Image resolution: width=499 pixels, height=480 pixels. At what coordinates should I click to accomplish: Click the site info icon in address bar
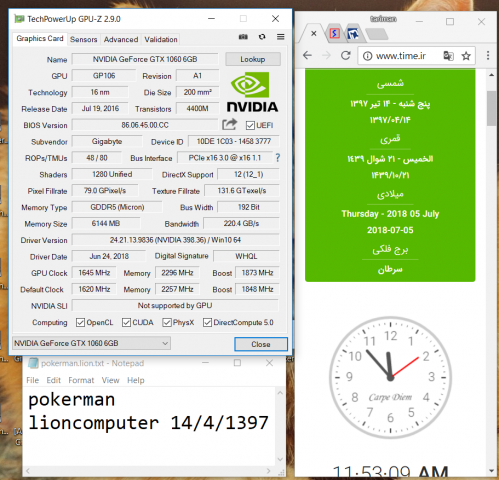(x=367, y=56)
